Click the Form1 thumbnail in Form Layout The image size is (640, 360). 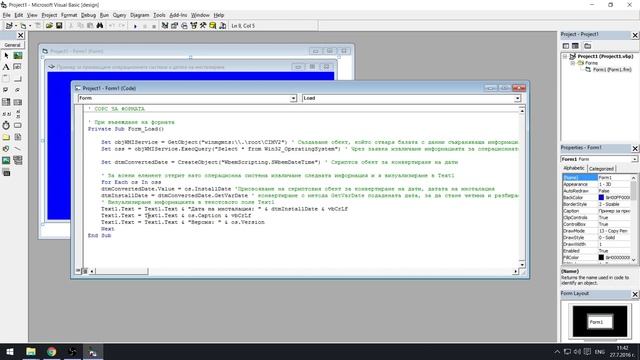click(600, 322)
